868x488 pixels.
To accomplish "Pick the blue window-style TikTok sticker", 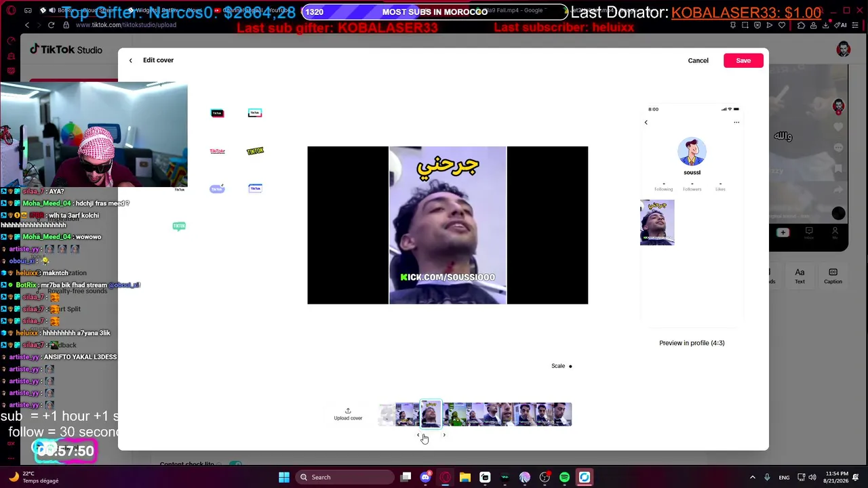I will tap(255, 188).
